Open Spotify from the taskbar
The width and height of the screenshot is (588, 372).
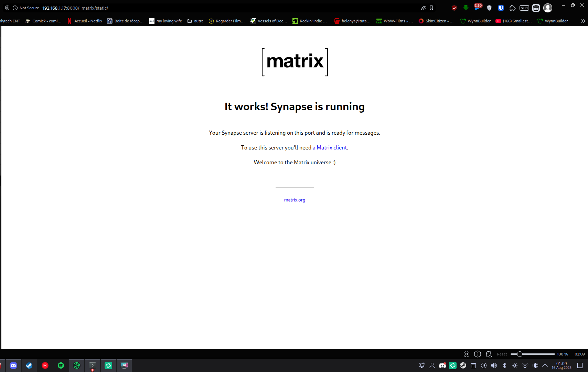click(61, 365)
